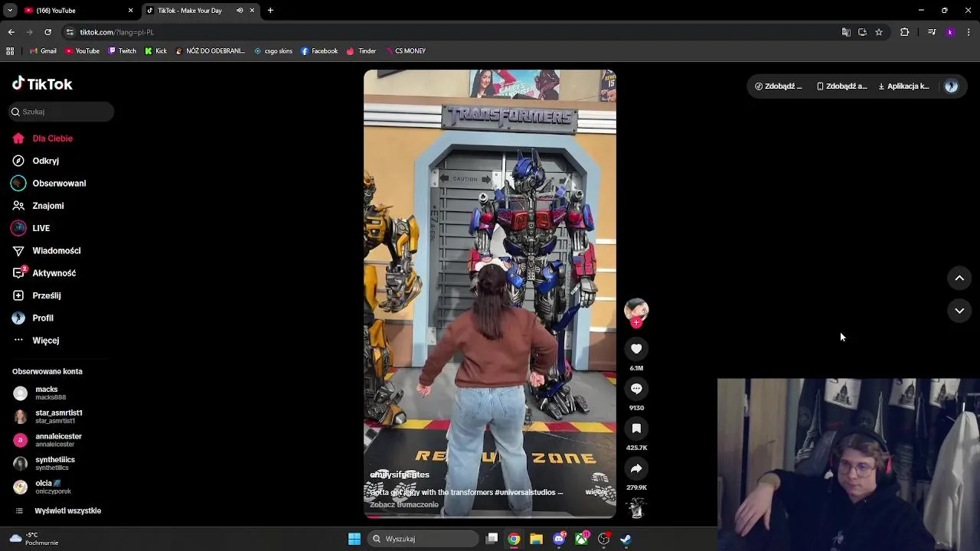Viewport: 980px width, 551px height.
Task: Open the apps grid in bookmarks bar
Action: pos(10,51)
